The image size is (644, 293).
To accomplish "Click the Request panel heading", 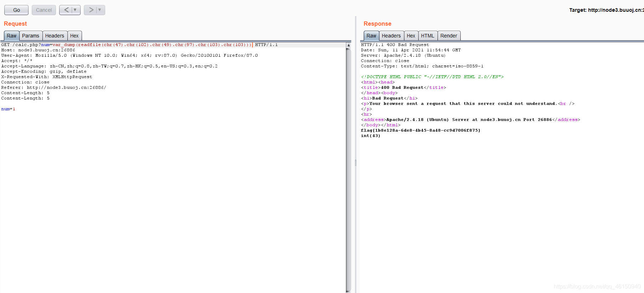I will [15, 24].
